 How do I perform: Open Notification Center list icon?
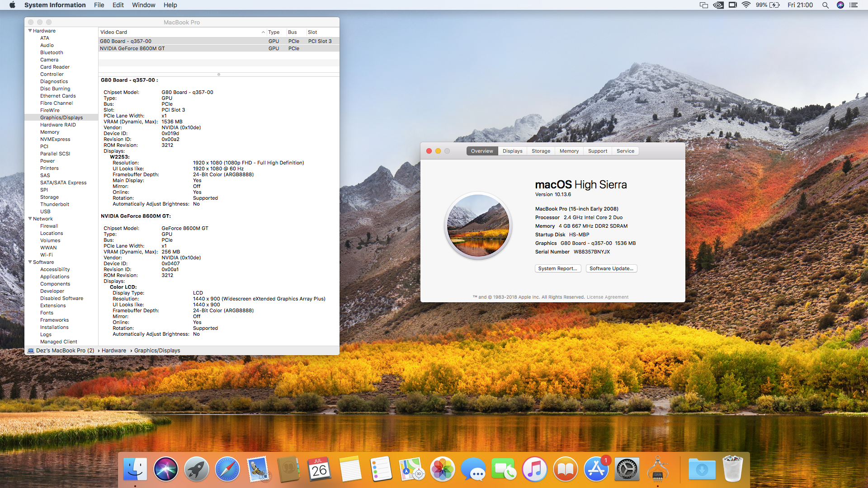coord(854,5)
